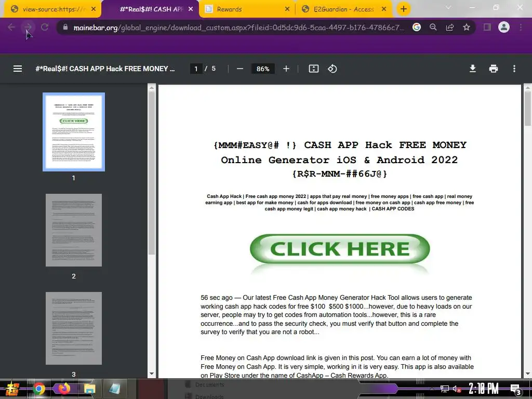Select page 2 thumbnail

point(74,230)
